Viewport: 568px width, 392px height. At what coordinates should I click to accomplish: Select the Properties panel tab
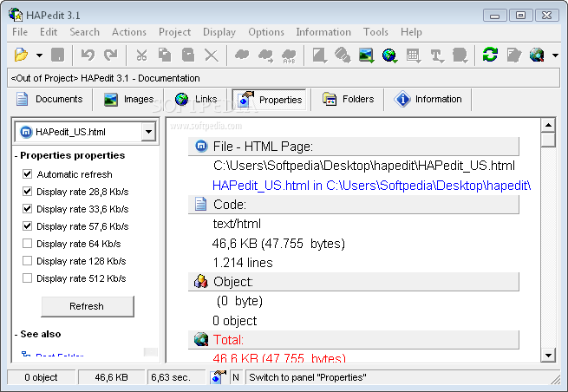coord(269,100)
